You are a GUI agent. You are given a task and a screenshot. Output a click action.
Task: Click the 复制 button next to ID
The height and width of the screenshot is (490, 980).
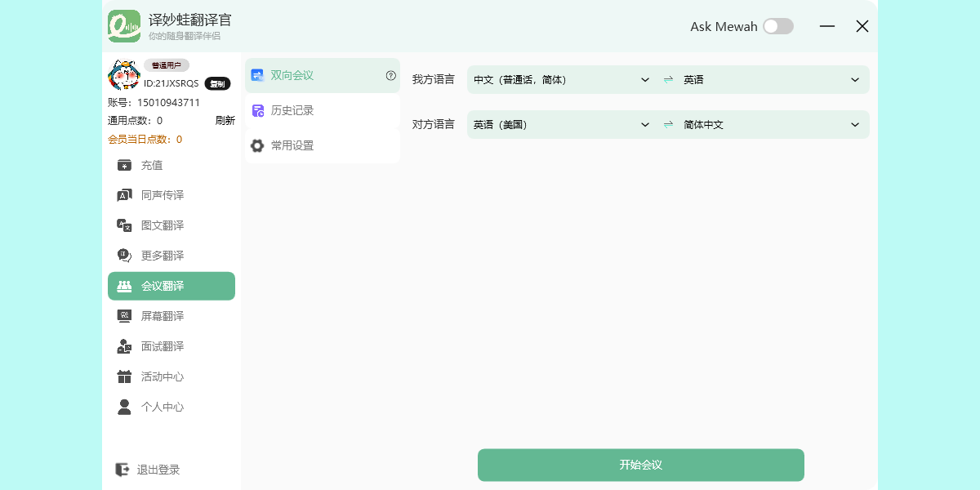217,83
